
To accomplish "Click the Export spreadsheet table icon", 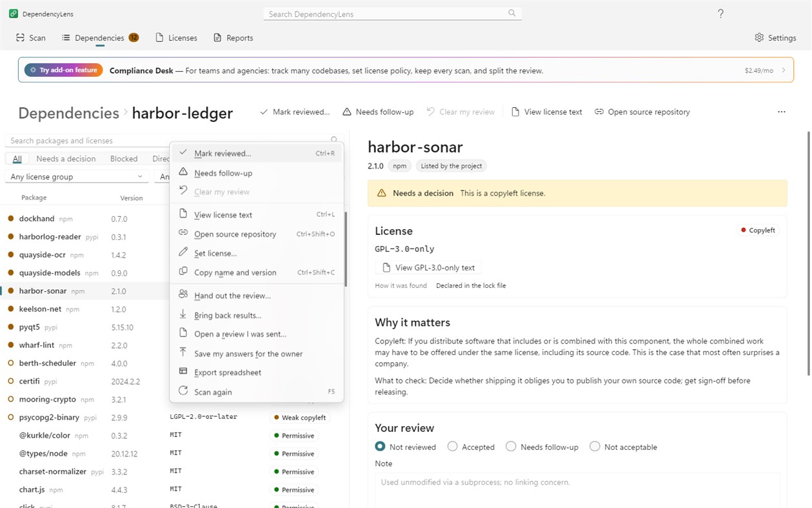I will pos(183,372).
